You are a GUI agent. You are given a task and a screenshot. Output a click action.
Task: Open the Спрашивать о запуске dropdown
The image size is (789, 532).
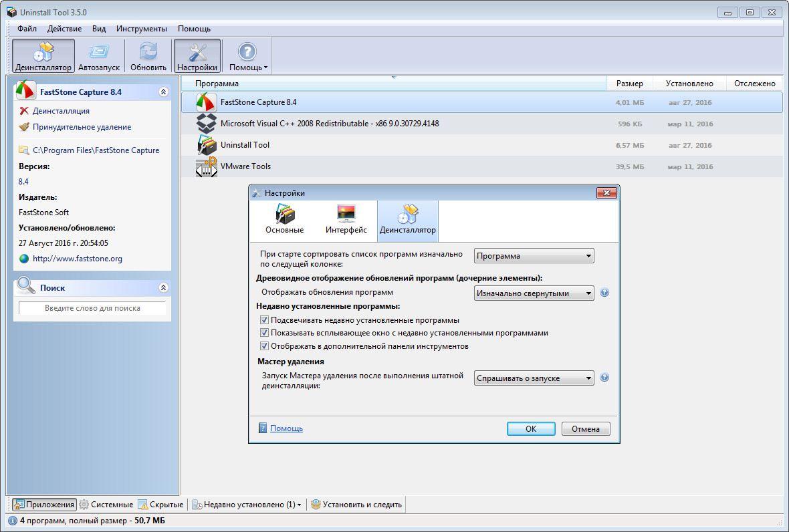[x=534, y=378]
